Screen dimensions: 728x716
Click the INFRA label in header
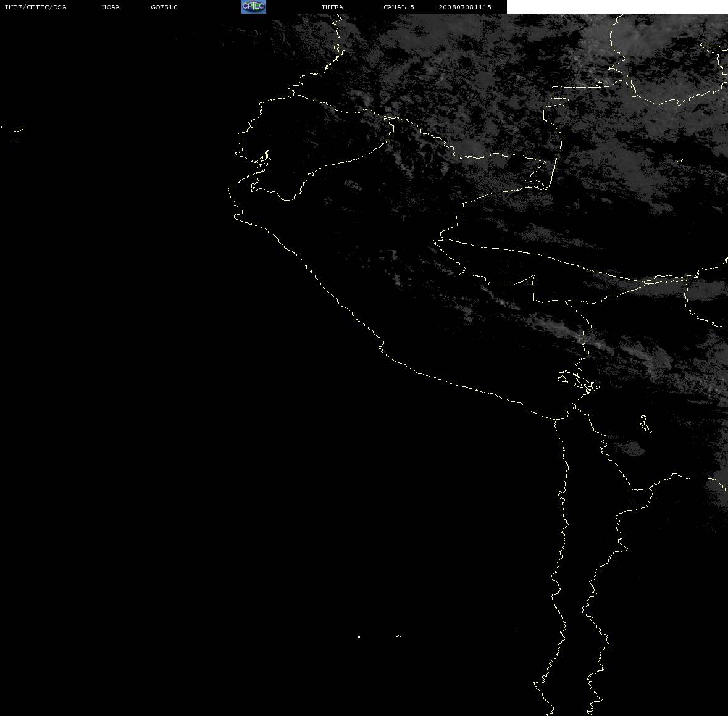tap(332, 7)
